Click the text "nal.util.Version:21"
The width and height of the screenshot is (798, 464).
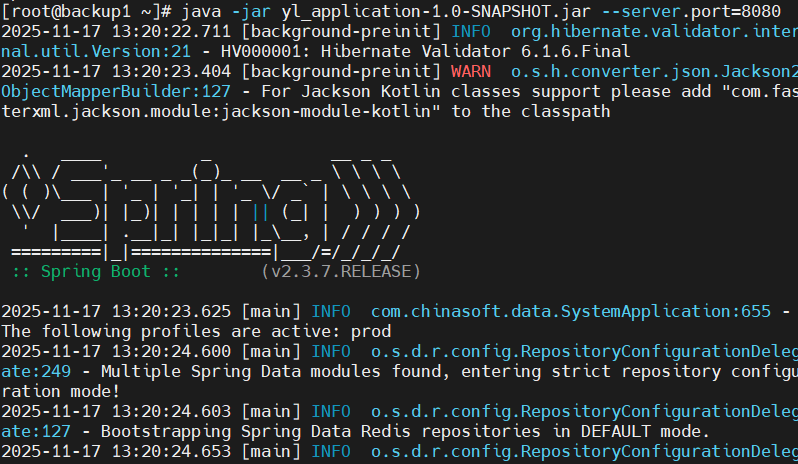96,51
